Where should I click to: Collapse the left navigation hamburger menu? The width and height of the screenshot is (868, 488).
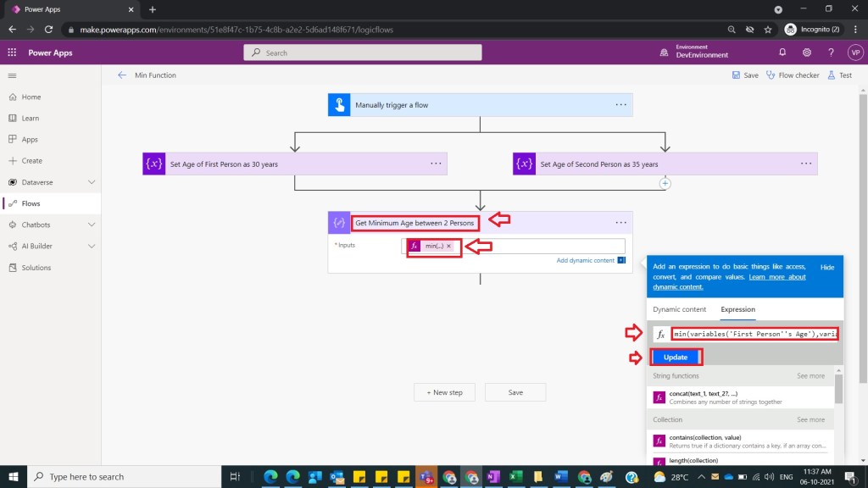(x=12, y=75)
